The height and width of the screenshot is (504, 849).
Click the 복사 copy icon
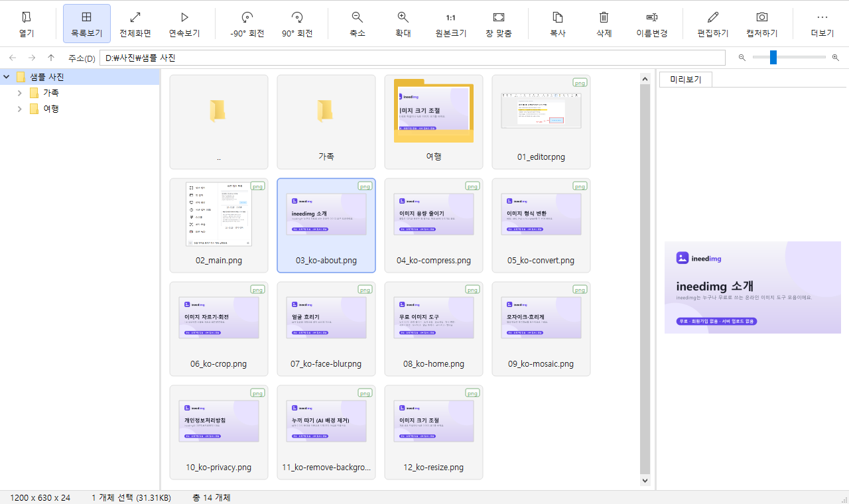558,17
